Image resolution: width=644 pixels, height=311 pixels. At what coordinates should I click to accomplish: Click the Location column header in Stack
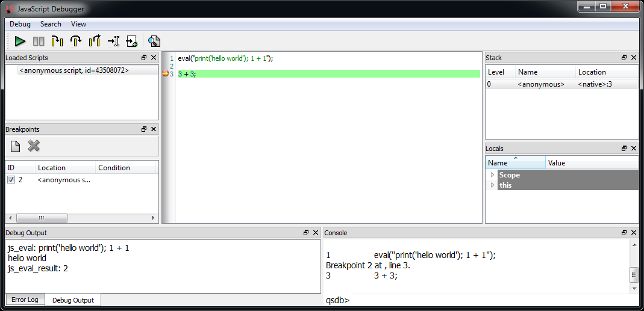pos(607,72)
